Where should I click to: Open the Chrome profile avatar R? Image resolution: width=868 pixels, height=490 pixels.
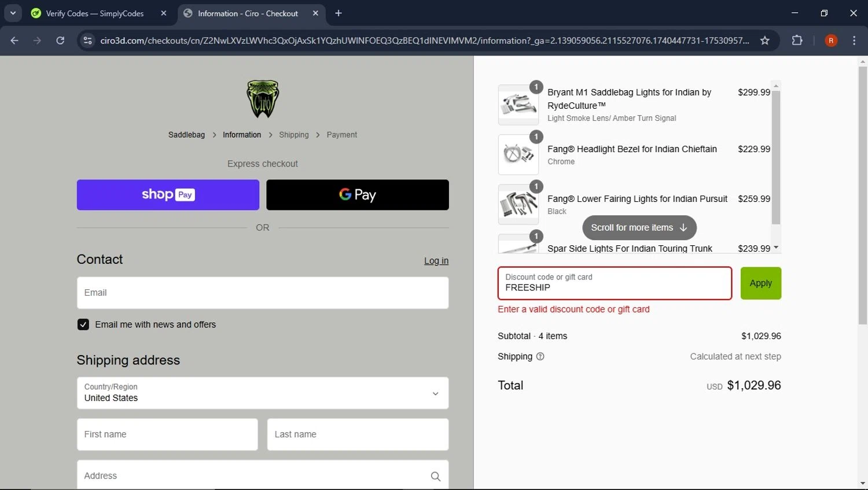(x=831, y=40)
